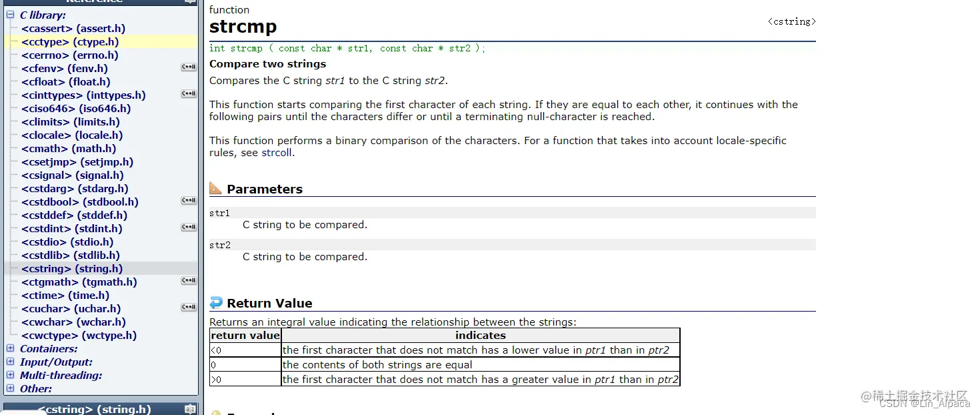Expand the Multi-threading tree node
980x415 pixels.
(10, 375)
